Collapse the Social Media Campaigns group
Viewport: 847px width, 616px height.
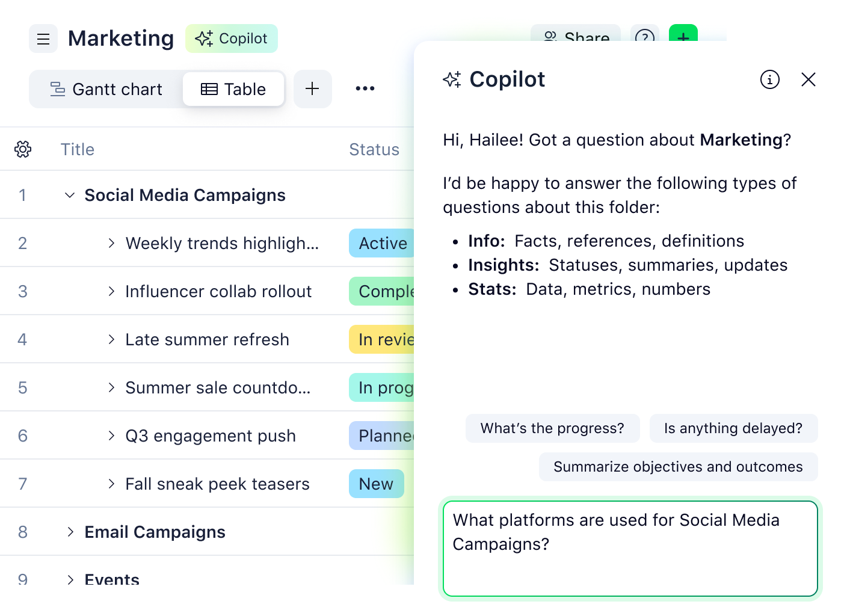click(x=69, y=195)
